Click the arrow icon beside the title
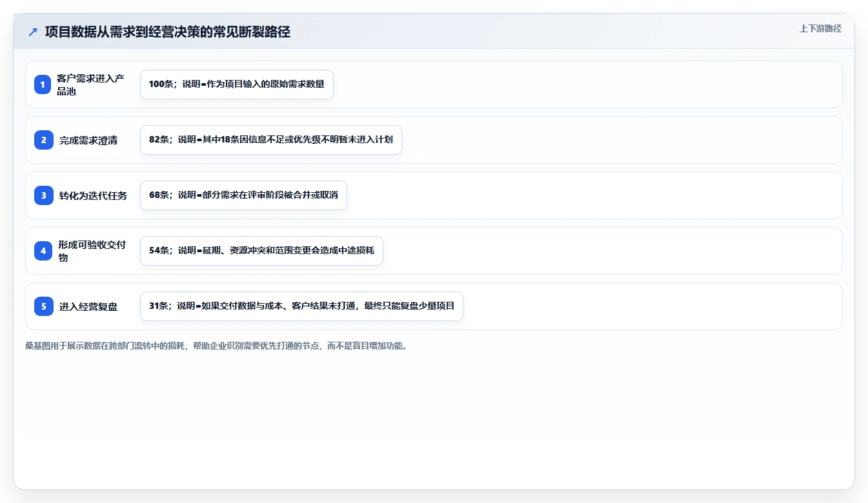 coord(33,32)
